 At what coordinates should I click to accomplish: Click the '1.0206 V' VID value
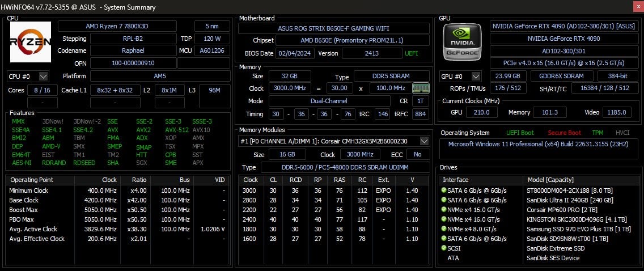click(x=213, y=229)
